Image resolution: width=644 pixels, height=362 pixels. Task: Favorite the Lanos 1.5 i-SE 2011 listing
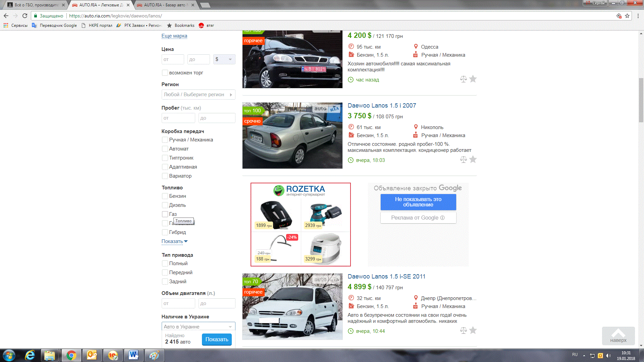[x=473, y=330]
